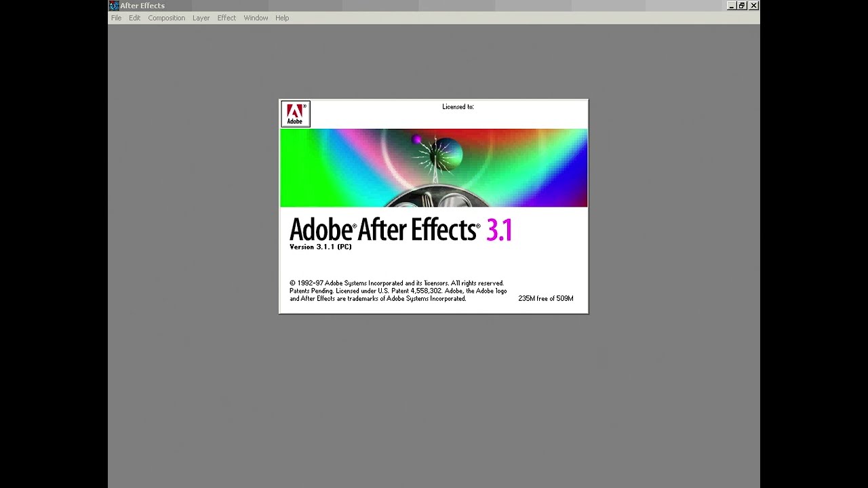Screen dimensions: 868x488
Task: Click the 'Version 3.1.1 (PC)' text
Action: 321,247
